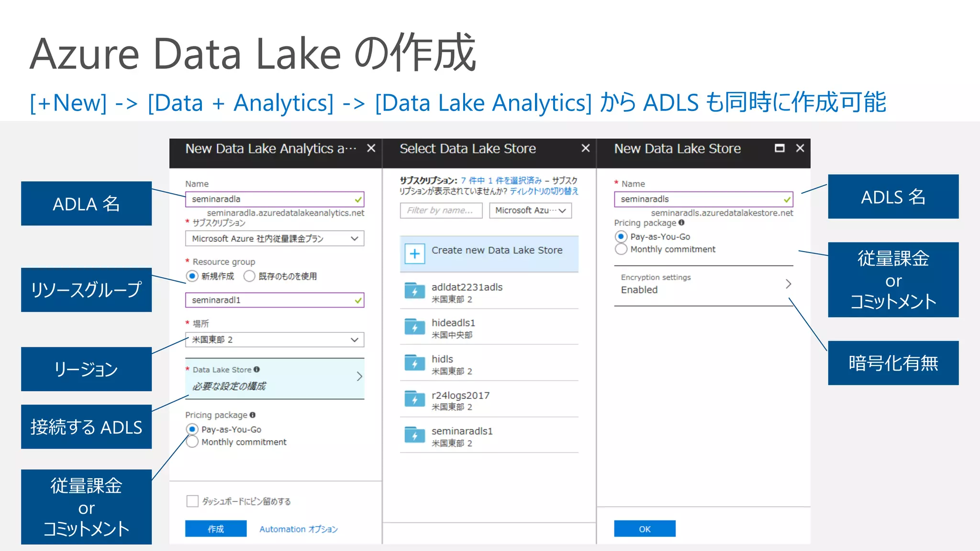Click the 7 件中 1 件を選択済み link
Screen dimensions: 980x551
click(501, 180)
